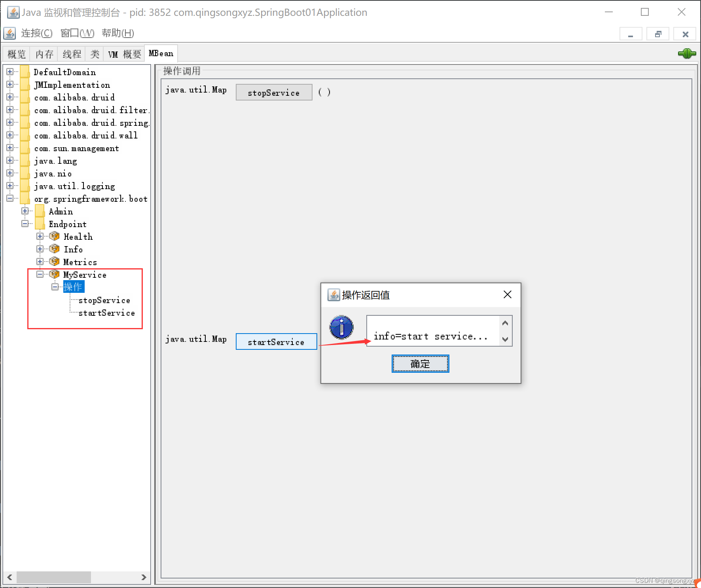Select startService in the tree

pyautogui.click(x=107, y=313)
